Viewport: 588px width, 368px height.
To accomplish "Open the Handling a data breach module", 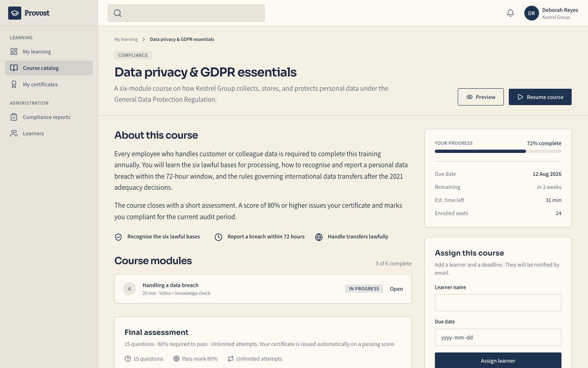I will pyautogui.click(x=396, y=289).
